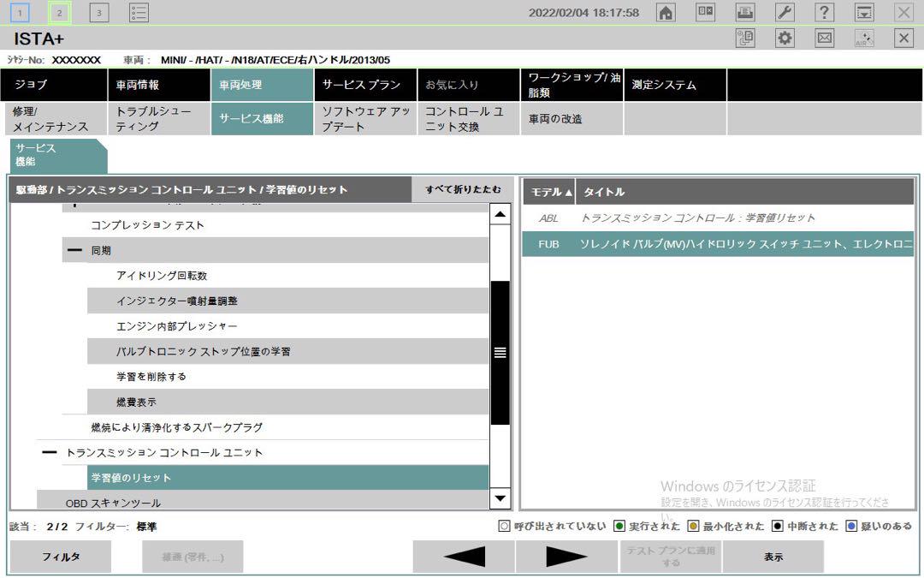The image size is (924, 578).
Task: Click the back arrow button
Action: click(464, 557)
